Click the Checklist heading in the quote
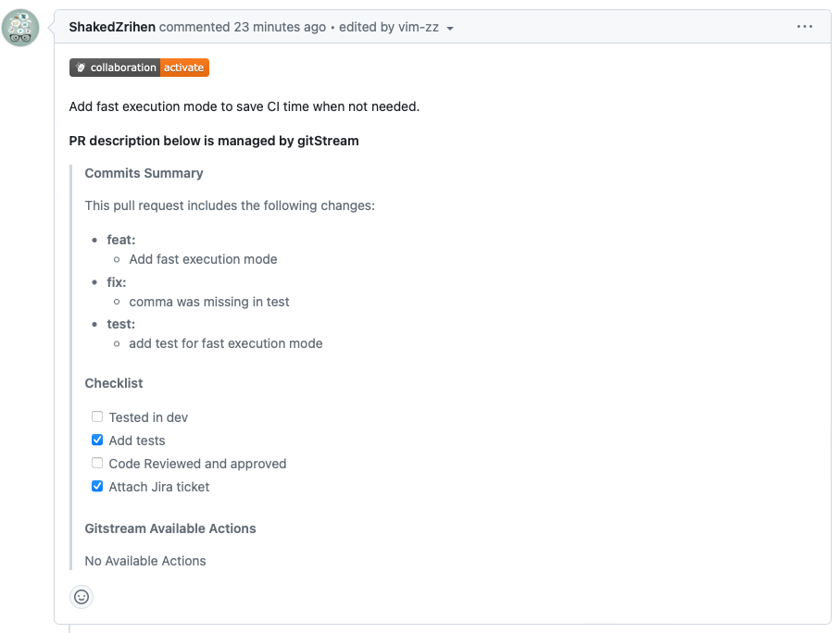This screenshot has width=840, height=633. click(114, 383)
